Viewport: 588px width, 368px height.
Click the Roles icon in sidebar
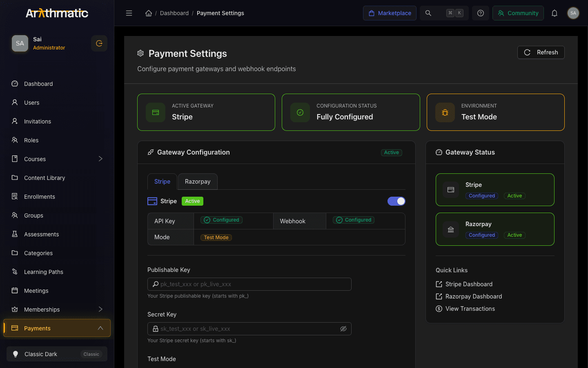pyautogui.click(x=15, y=140)
